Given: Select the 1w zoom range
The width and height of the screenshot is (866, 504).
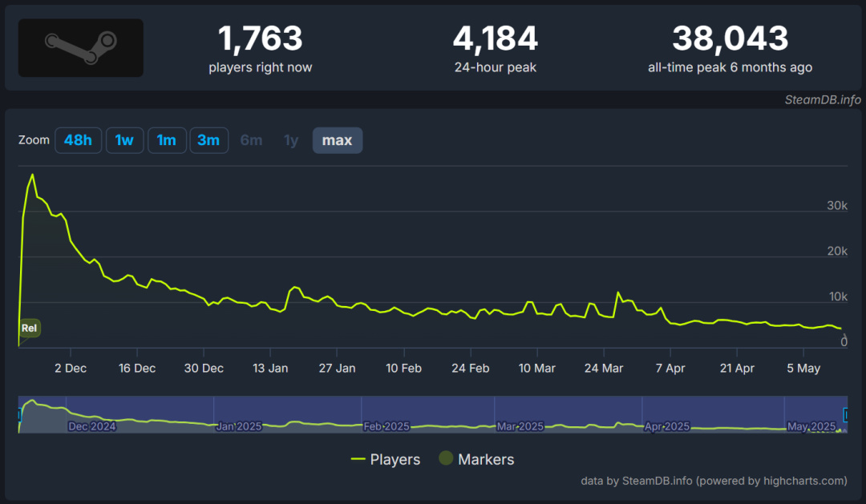Looking at the screenshot, I should 124,140.
